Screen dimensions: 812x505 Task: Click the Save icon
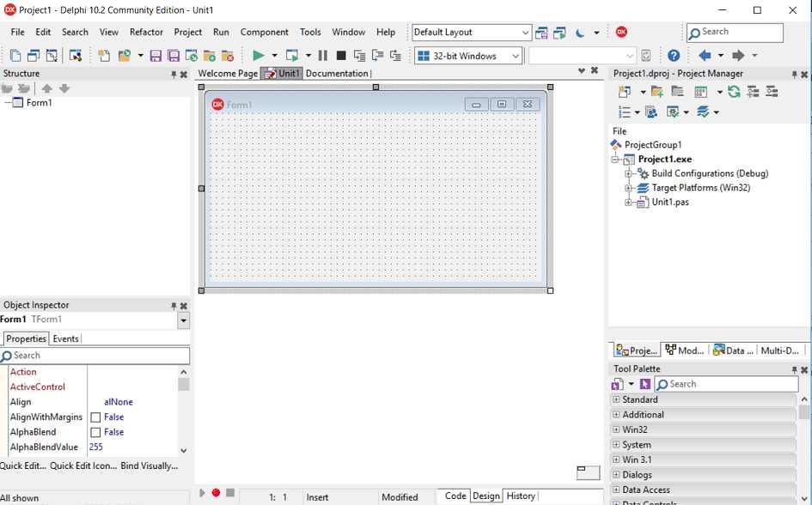156,55
